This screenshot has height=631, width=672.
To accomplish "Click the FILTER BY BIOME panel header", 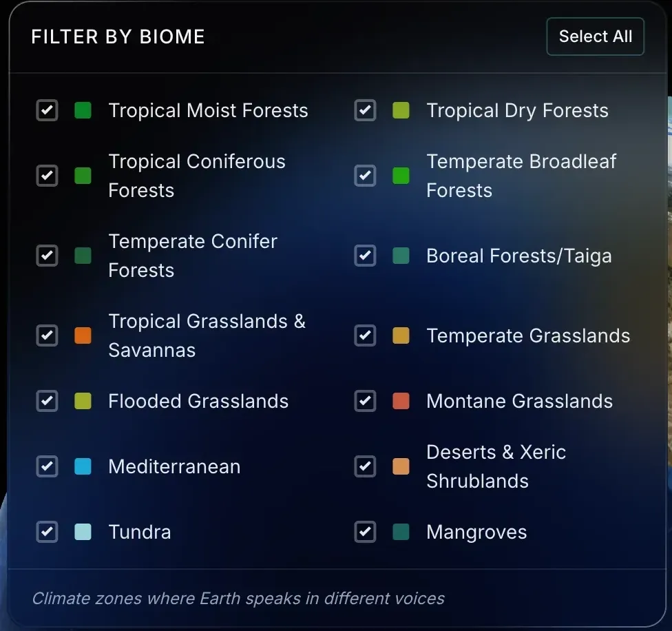I will tap(117, 37).
